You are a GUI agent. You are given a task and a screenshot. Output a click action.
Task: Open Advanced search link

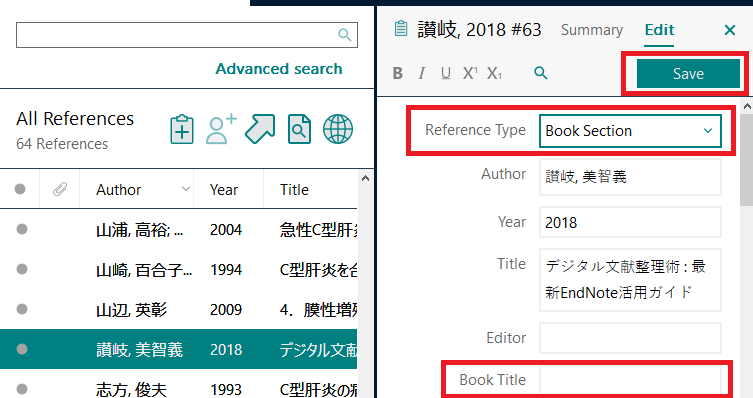(279, 69)
